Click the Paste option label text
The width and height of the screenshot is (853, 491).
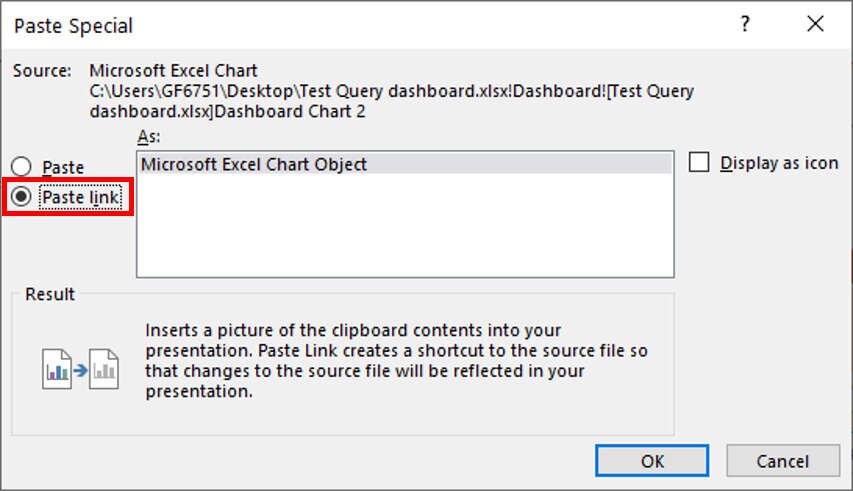pyautogui.click(x=63, y=167)
